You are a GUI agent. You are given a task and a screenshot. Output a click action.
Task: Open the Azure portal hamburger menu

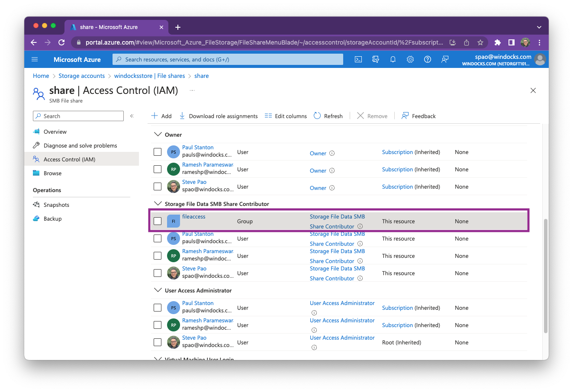[x=35, y=59]
